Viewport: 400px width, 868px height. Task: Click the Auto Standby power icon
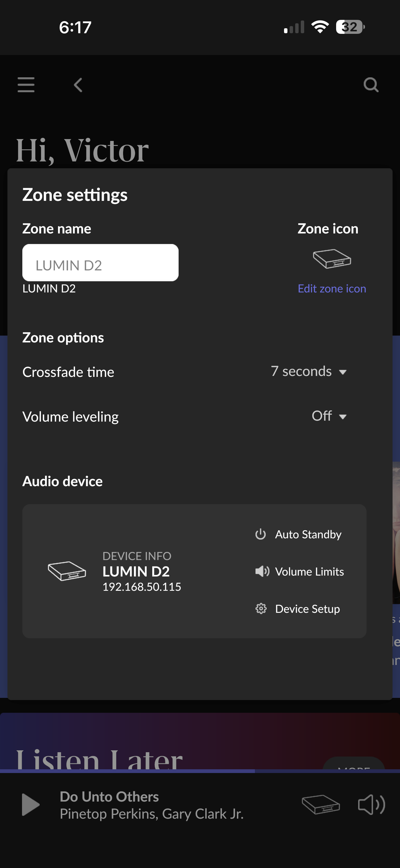tap(260, 534)
